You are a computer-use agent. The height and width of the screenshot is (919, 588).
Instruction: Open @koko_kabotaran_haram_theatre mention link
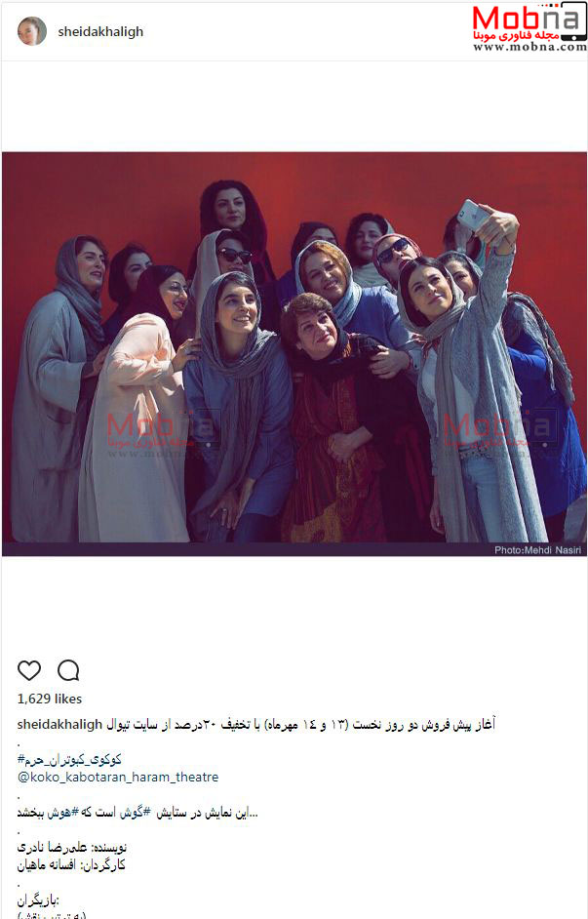pos(118,778)
